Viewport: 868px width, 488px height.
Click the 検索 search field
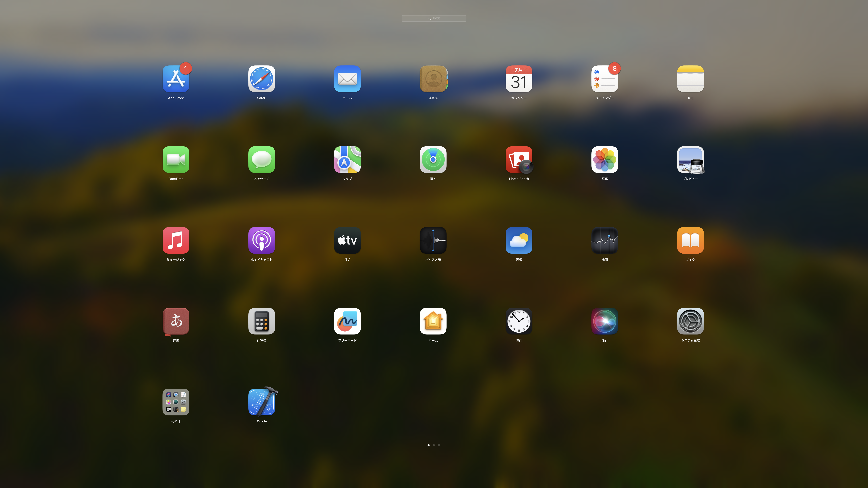click(x=434, y=18)
